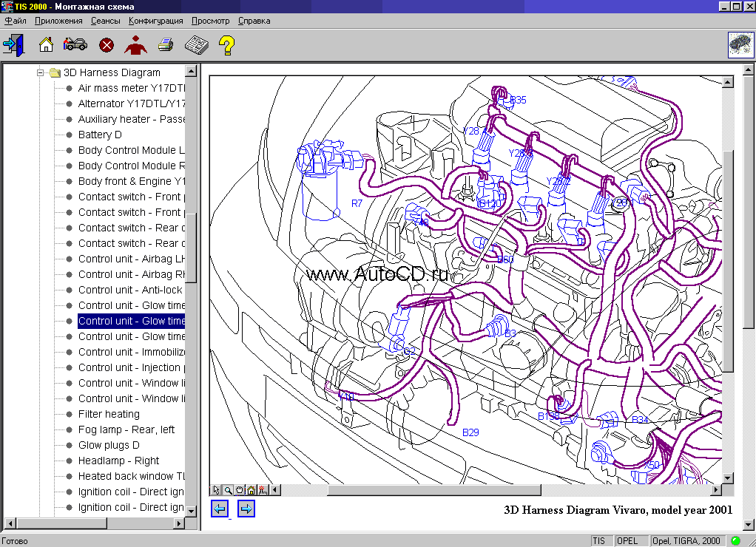Click diagram vertical scroll down arrow
The image size is (756, 547).
pyautogui.click(x=728, y=478)
